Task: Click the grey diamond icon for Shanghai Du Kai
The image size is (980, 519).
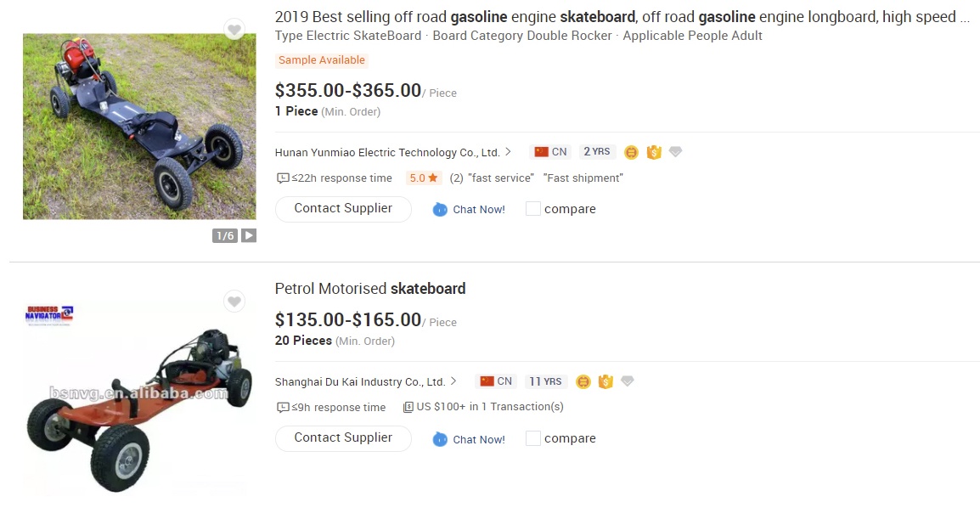Action: (x=628, y=381)
